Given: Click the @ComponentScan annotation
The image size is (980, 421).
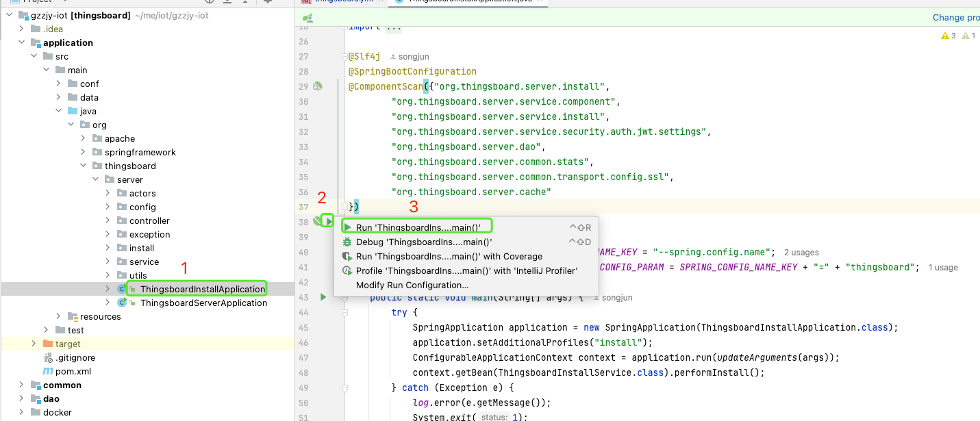Looking at the screenshot, I should [x=386, y=86].
